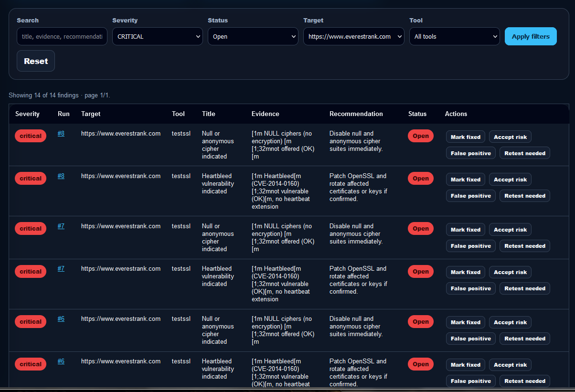Mark fixed the run #6 Heartbleed finding

pos(466,365)
